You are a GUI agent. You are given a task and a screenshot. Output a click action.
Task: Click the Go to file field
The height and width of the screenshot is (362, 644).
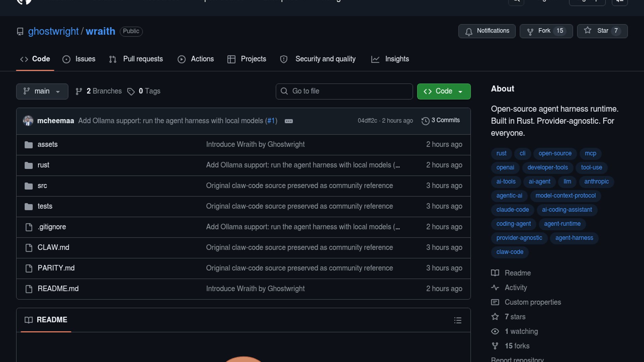coord(344,91)
